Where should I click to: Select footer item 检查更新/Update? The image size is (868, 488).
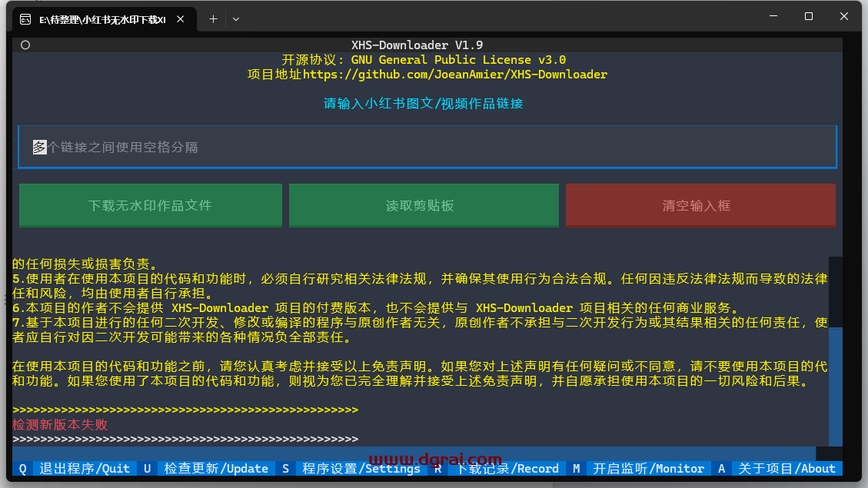coord(216,469)
